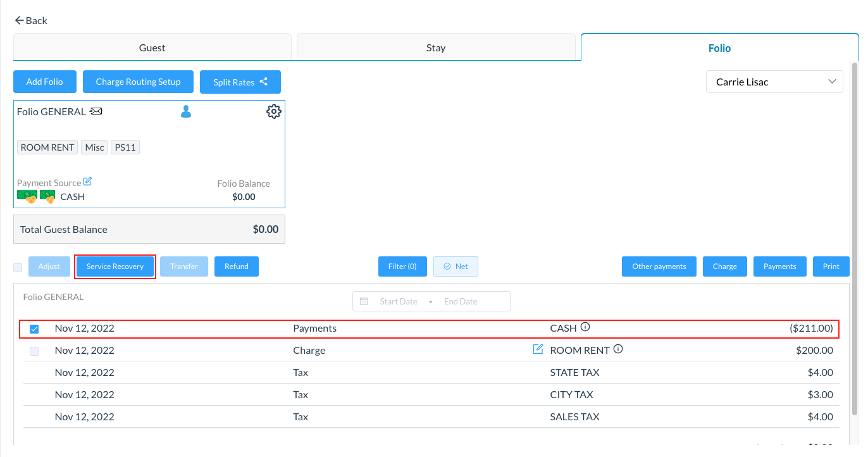Open the Carrie Lisac guest dropdown

pyautogui.click(x=774, y=82)
